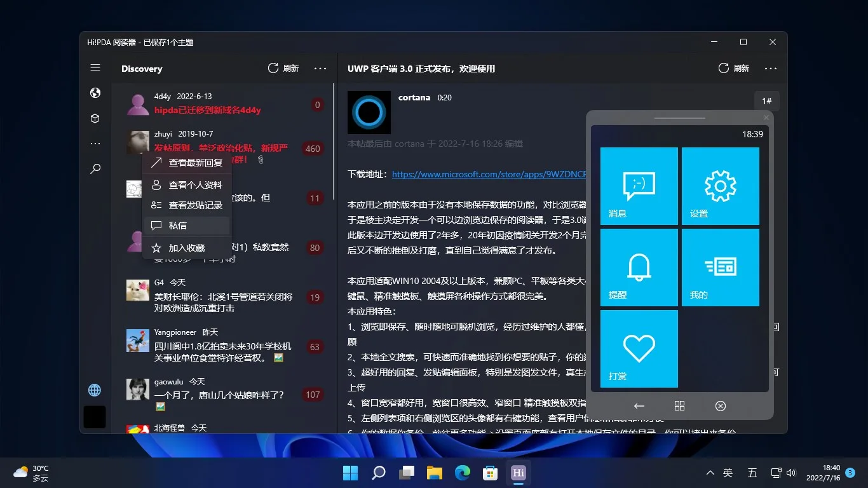Choose 私信 from the context menu
The height and width of the screenshot is (488, 868).
coord(187,226)
